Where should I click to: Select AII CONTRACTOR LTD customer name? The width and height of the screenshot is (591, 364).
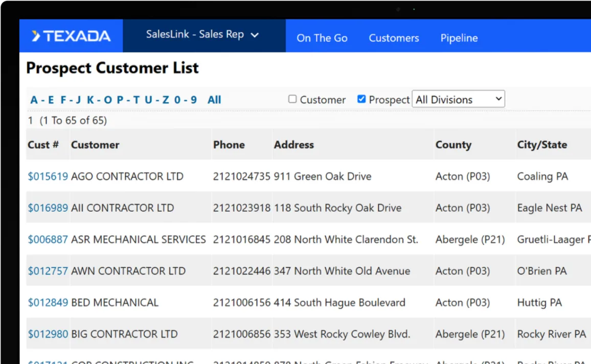[123, 208]
